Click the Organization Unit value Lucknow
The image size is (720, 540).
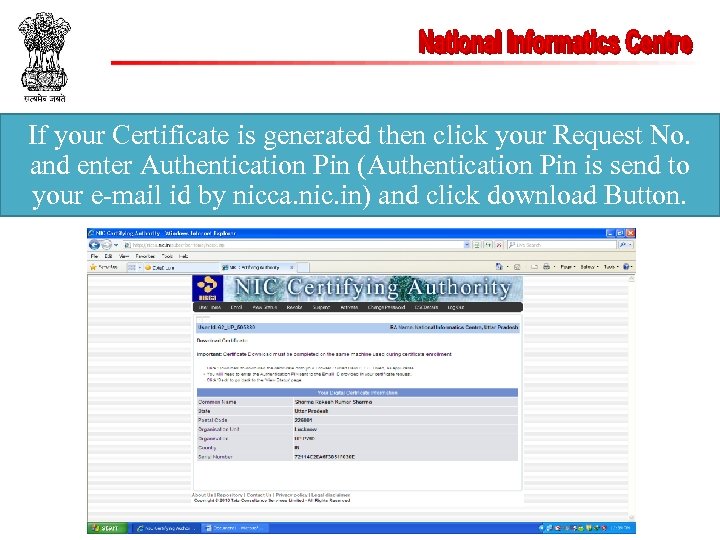pos(305,429)
